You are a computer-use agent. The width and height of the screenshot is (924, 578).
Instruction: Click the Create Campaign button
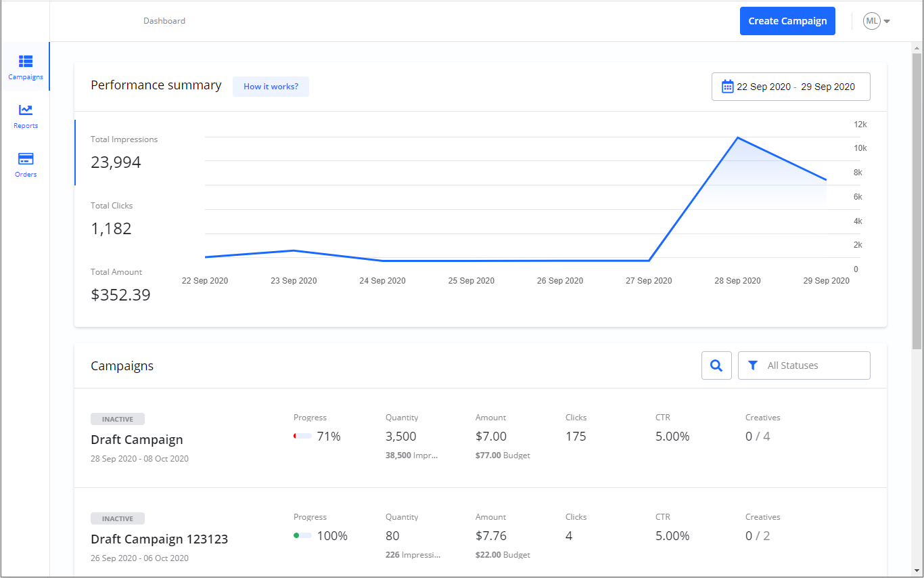(787, 21)
